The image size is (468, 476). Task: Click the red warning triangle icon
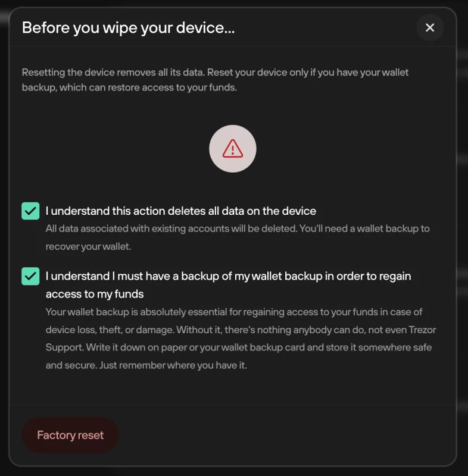pyautogui.click(x=233, y=149)
